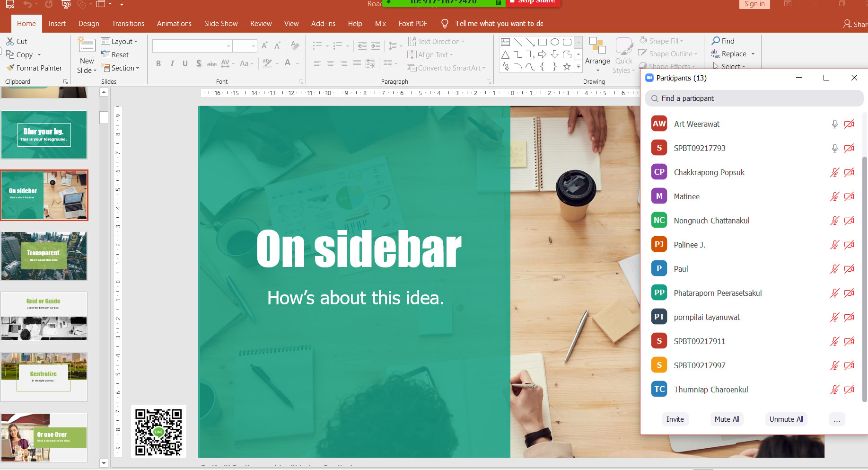Select the Transparent slide thumbnail
Image resolution: width=868 pixels, height=470 pixels.
[44, 256]
